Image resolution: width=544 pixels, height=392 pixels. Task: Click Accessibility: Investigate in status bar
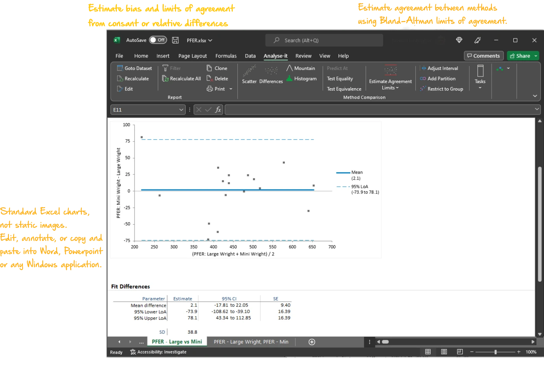point(158,352)
